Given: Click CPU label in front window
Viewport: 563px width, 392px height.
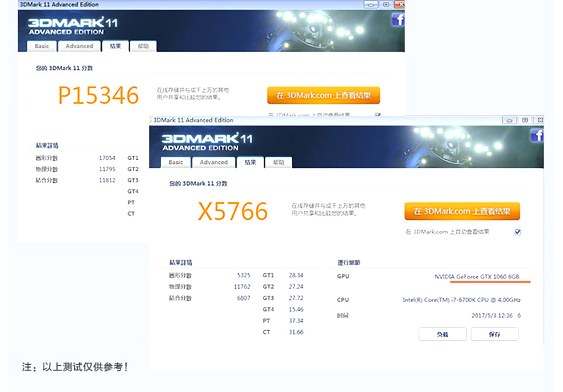Looking at the screenshot, I should [x=343, y=300].
